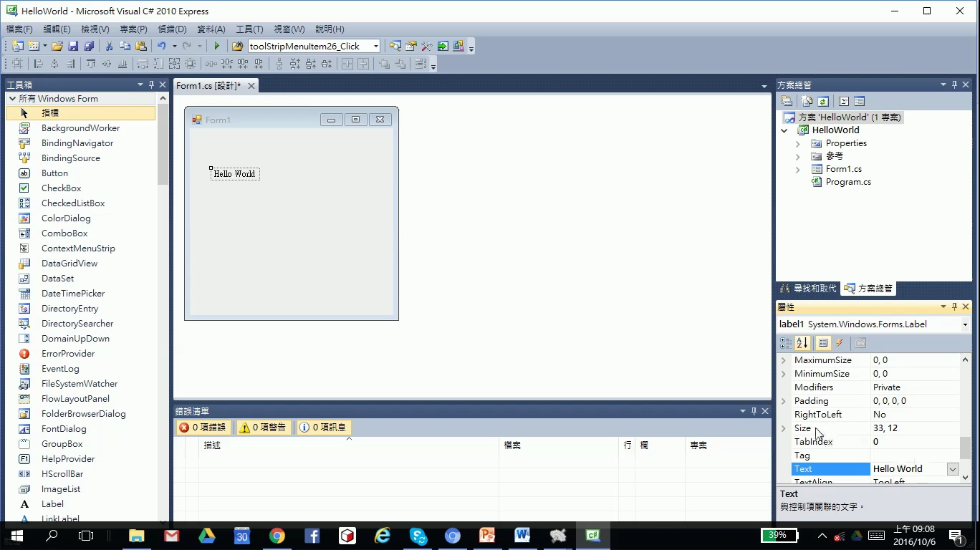Click the Refresh icon in Solution Explorer toolbar

[823, 101]
